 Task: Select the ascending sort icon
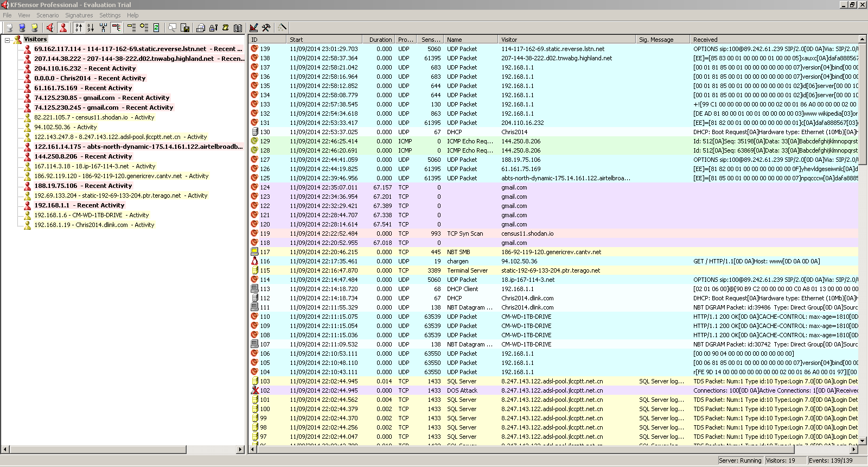click(x=79, y=27)
